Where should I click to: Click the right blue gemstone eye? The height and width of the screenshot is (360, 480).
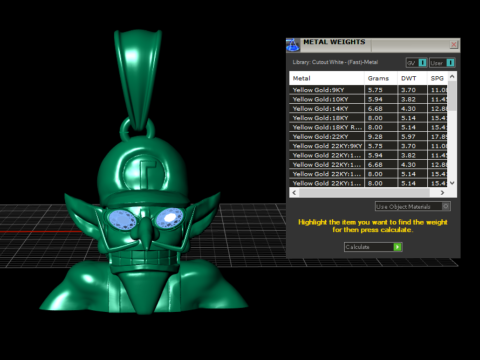170,217
